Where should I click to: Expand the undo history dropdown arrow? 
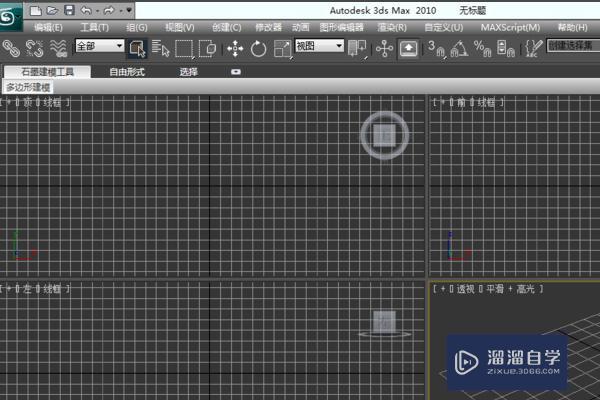[98, 11]
